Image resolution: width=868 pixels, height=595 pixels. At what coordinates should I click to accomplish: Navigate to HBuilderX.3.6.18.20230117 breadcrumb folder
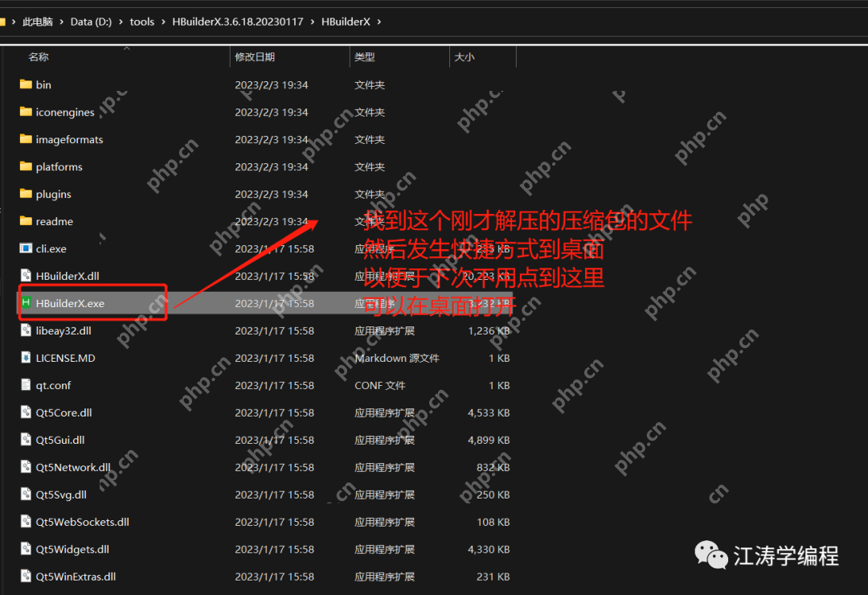(x=238, y=22)
